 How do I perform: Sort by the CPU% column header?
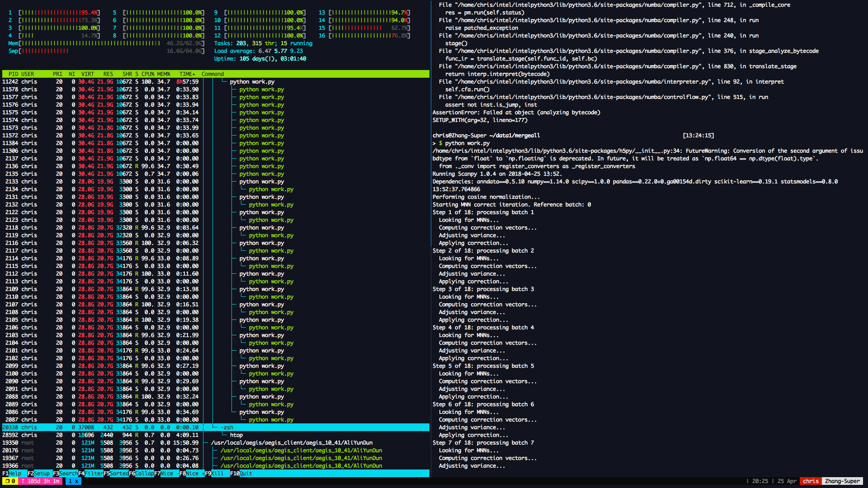[148, 74]
